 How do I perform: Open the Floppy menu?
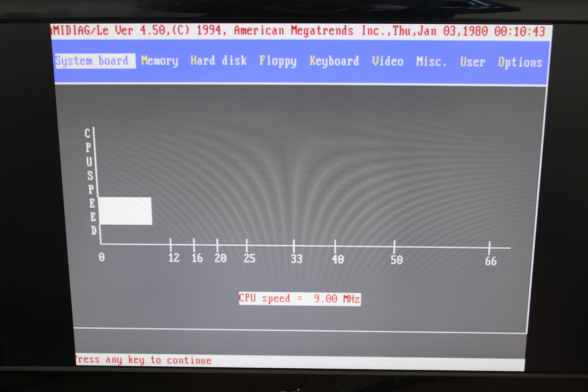[x=278, y=61]
